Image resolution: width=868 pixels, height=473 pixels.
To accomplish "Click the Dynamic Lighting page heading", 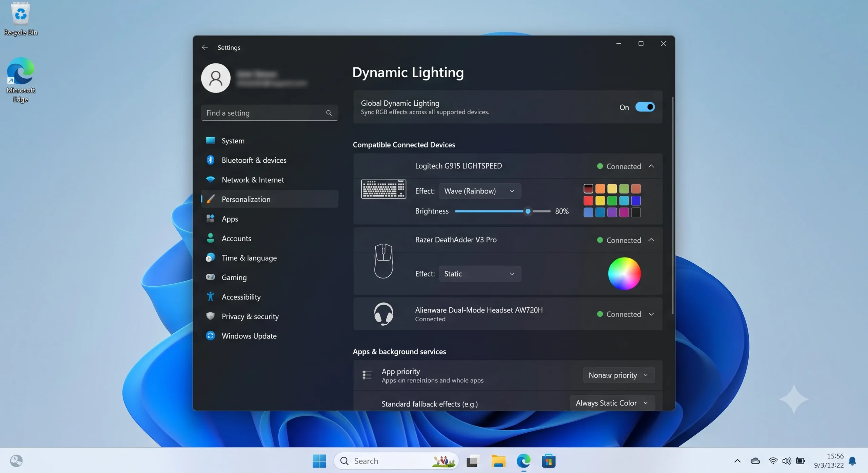I will [408, 73].
